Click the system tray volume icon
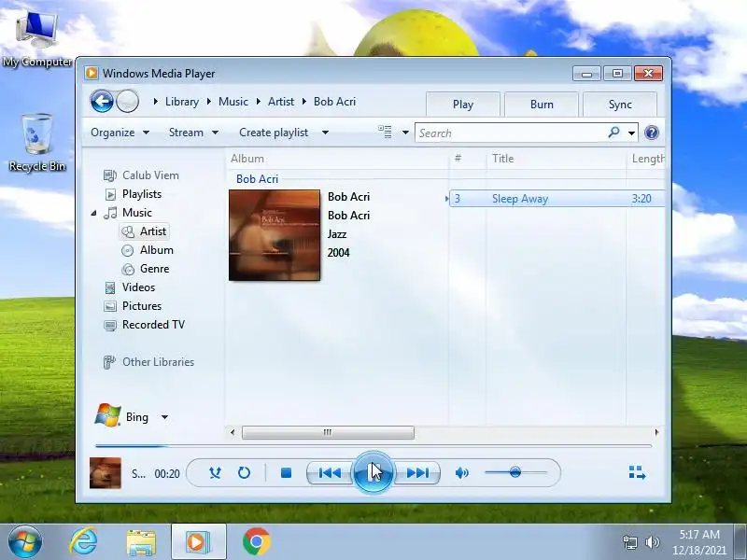 coord(652,542)
